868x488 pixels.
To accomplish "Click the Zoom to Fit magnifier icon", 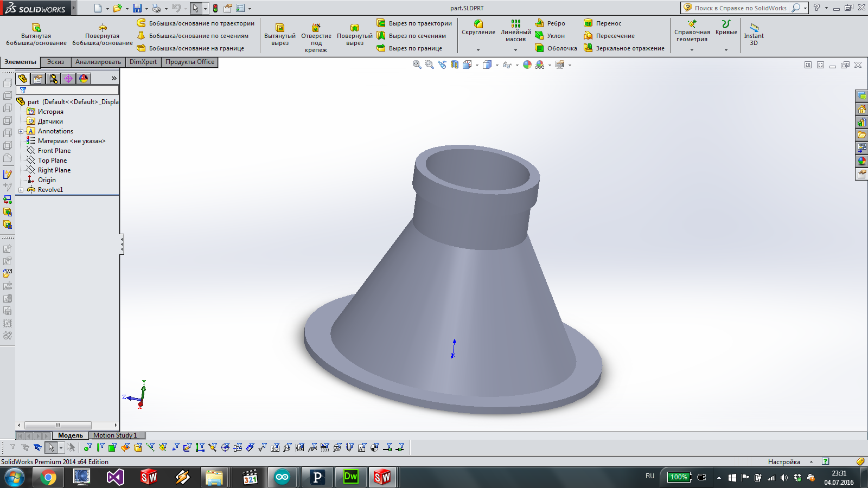I will tap(417, 65).
